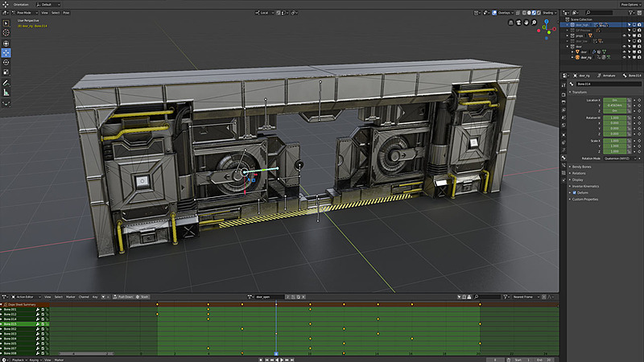Click the Location Y value field
Image resolution: width=644 pixels, height=362 pixels.
pos(614,105)
